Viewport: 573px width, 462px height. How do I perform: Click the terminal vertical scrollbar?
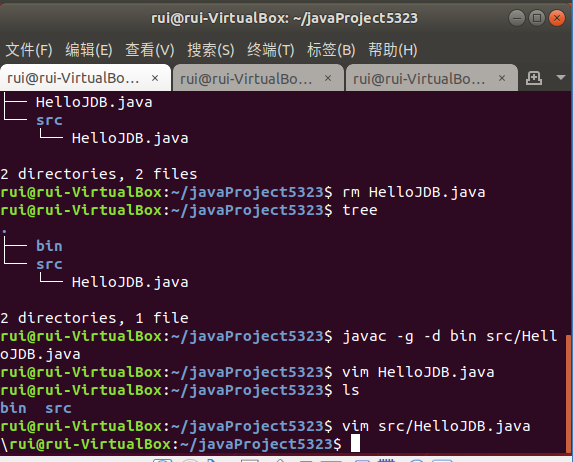(x=568, y=394)
